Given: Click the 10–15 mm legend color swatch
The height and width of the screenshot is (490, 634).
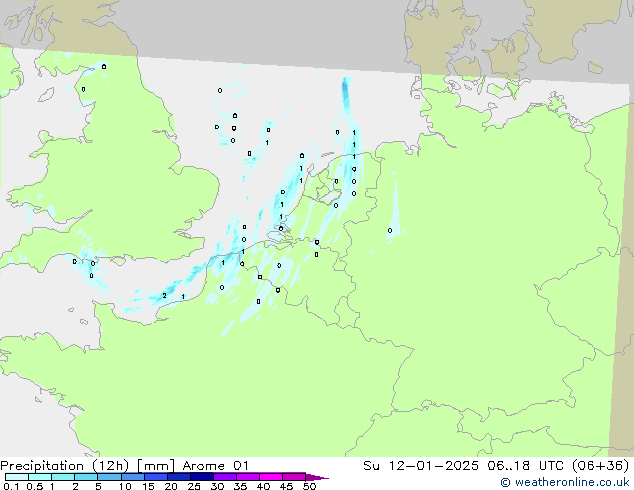Looking at the screenshot, I should pos(132,477).
